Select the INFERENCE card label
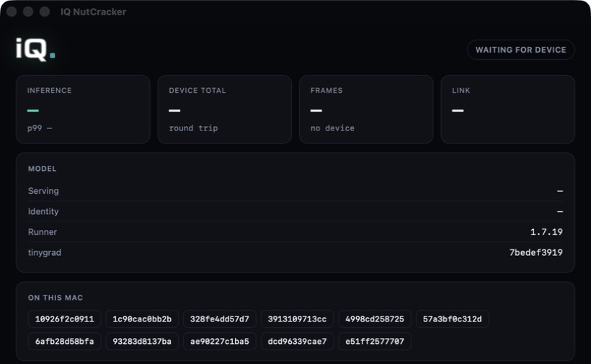Image resolution: width=591 pixels, height=364 pixels. [50, 90]
